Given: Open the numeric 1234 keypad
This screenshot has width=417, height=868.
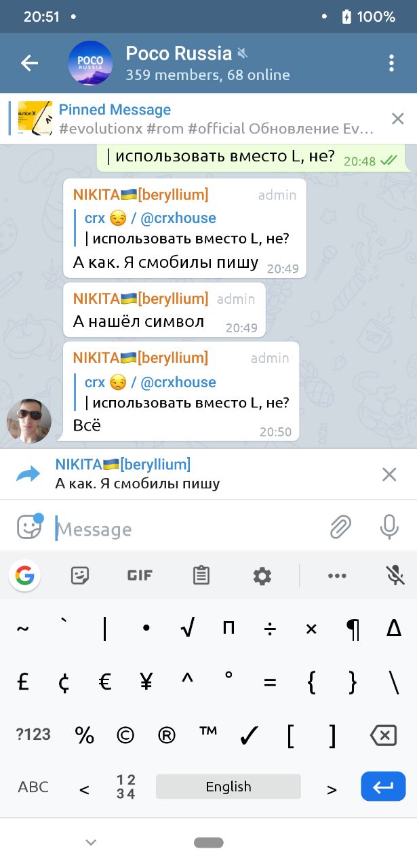Looking at the screenshot, I should [126, 787].
